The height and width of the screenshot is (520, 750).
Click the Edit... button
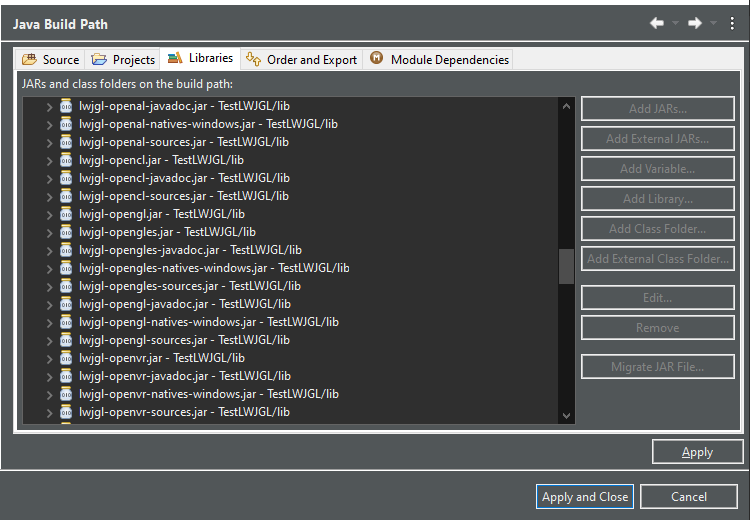(x=658, y=298)
